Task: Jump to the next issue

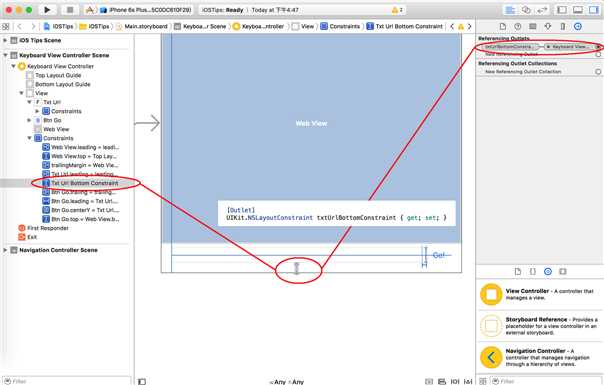Action: point(470,26)
